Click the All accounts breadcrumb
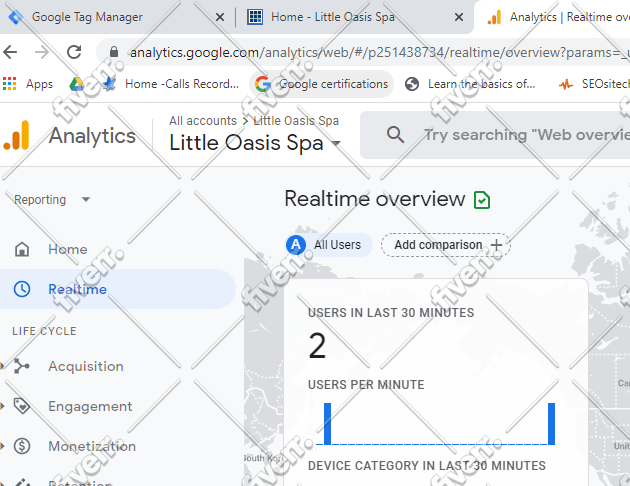The width and height of the screenshot is (630, 486). (203, 120)
